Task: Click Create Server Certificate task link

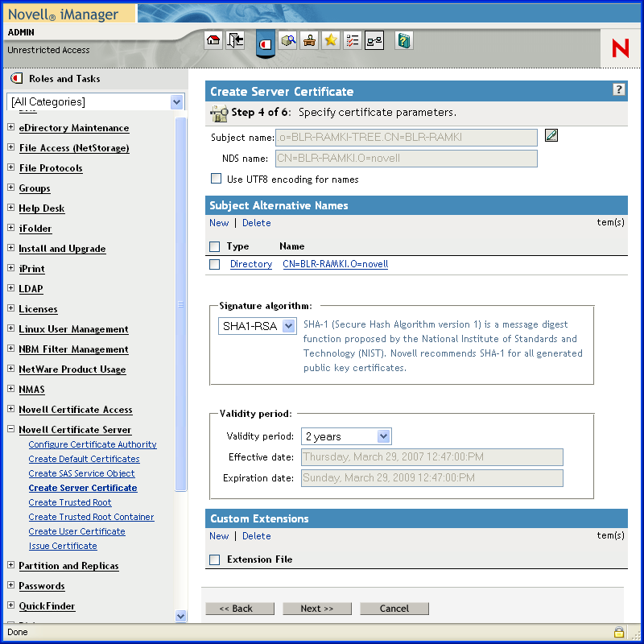Action: pos(83,488)
